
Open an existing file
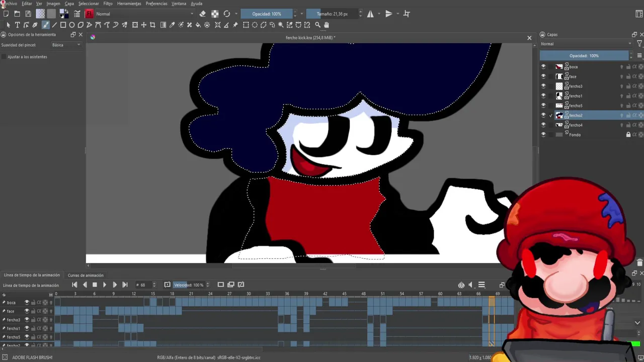click(x=17, y=14)
